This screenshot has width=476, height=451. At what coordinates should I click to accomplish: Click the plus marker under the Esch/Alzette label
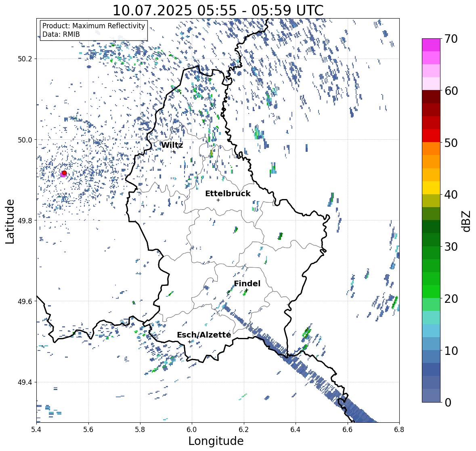[189, 342]
